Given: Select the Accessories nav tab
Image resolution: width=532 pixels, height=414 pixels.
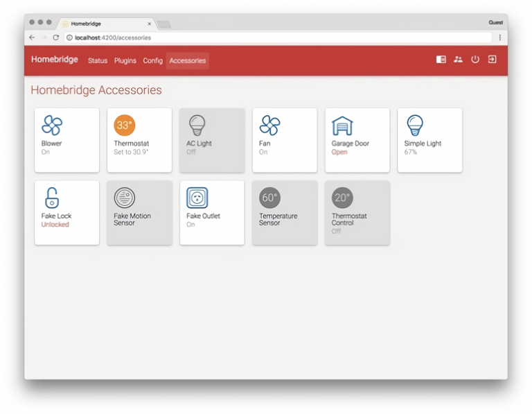Looking at the screenshot, I should [188, 61].
